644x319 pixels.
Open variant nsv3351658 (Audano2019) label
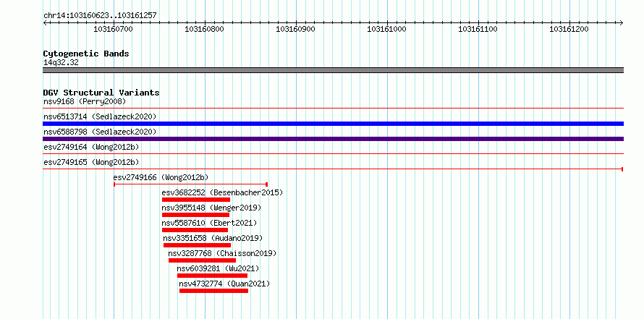click(x=213, y=238)
